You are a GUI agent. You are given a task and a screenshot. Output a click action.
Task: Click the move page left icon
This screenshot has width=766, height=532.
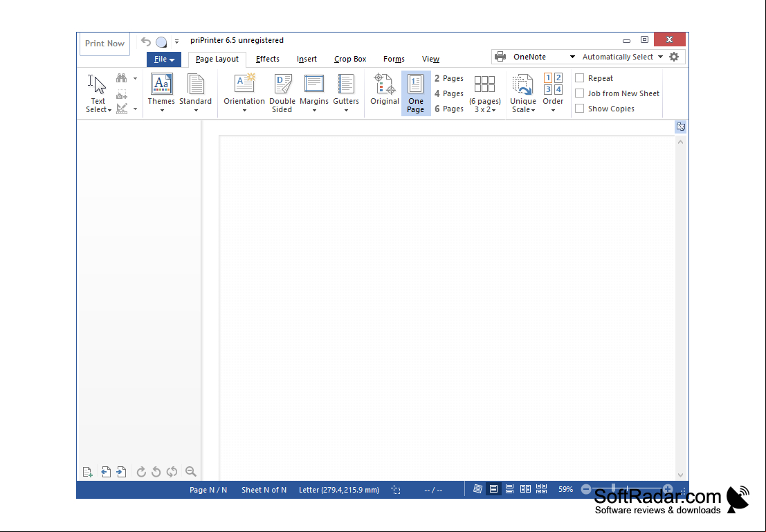pyautogui.click(x=105, y=472)
